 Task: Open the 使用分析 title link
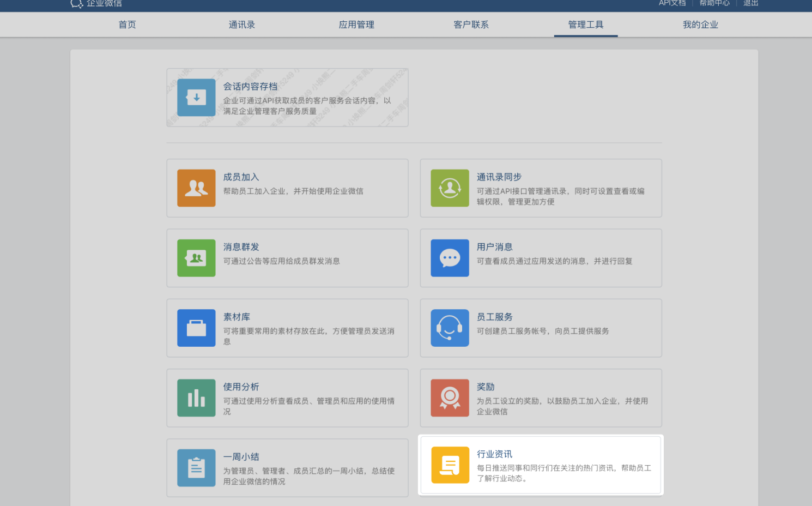[x=241, y=387]
